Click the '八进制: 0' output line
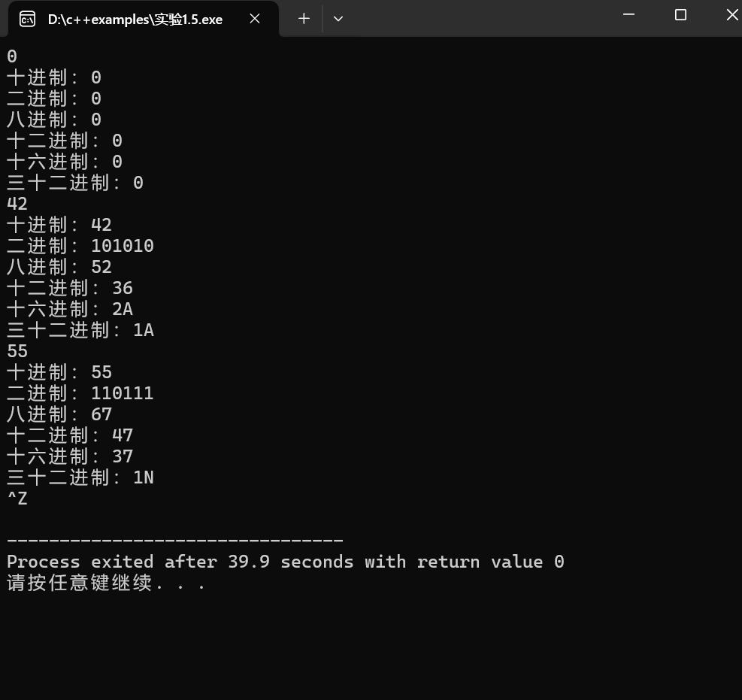The width and height of the screenshot is (742, 700). (54, 120)
